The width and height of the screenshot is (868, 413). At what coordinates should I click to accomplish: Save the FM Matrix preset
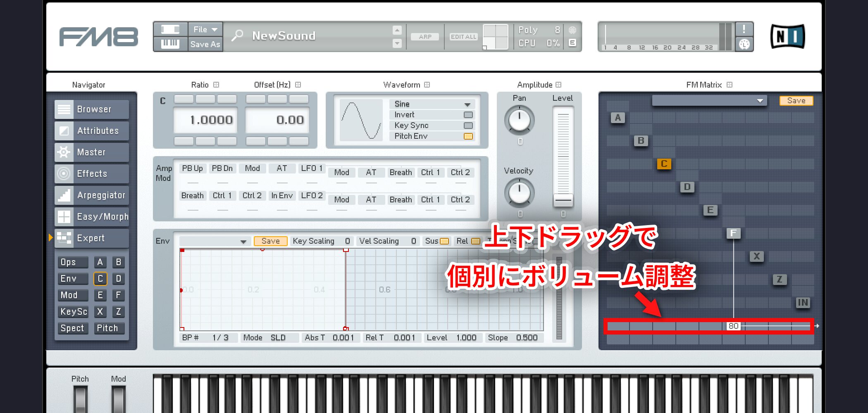coord(796,101)
